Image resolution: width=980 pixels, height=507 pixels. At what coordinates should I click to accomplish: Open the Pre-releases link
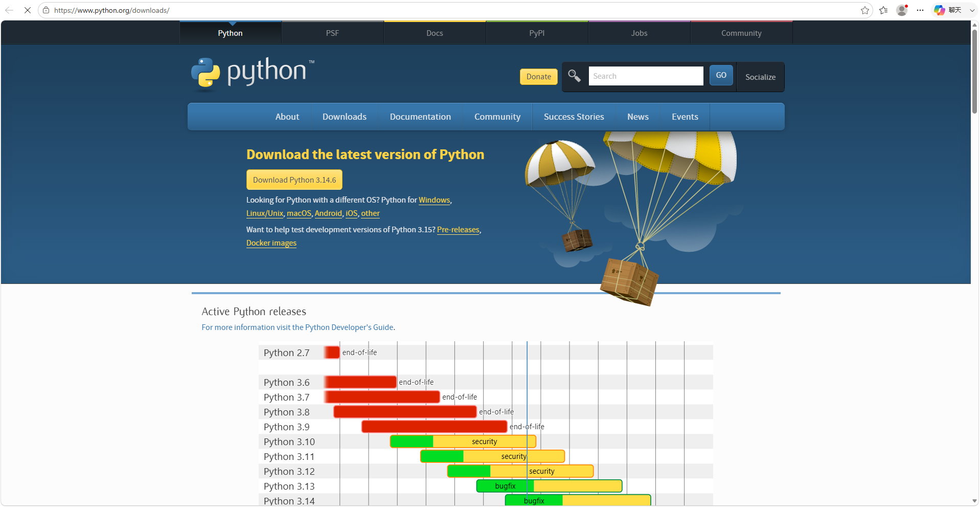458,230
